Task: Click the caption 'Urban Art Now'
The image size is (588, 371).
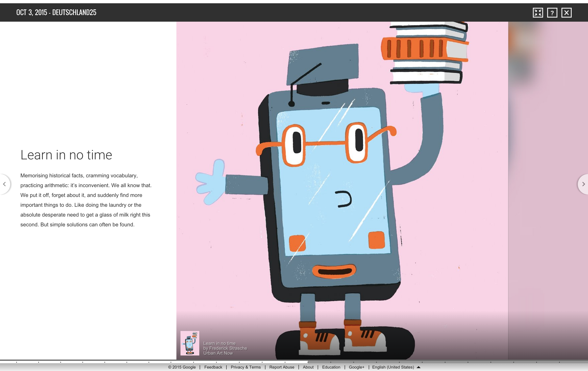Action: click(218, 353)
